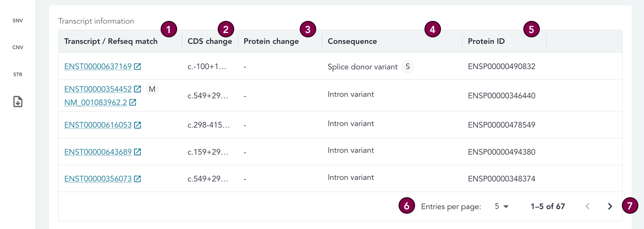
Task: Click the M badge next to ENST00000354452
Action: tap(152, 89)
